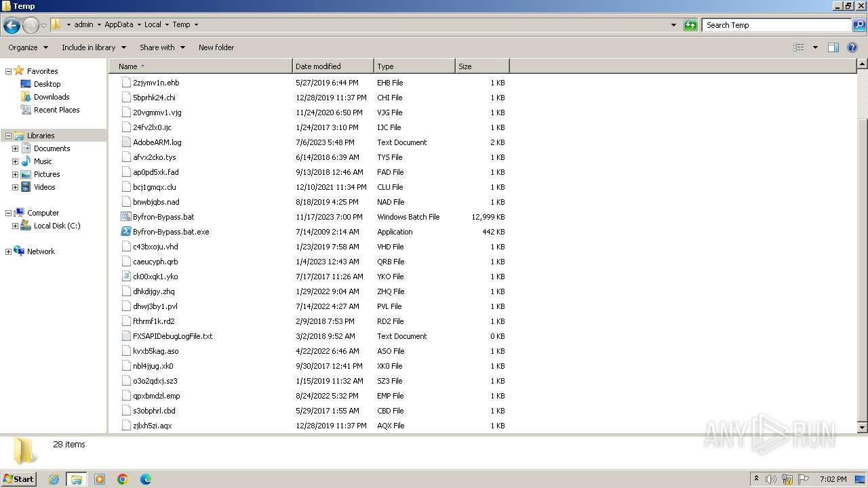Open the Share with menu
Viewport: 868px width, 488px height.
(162, 47)
